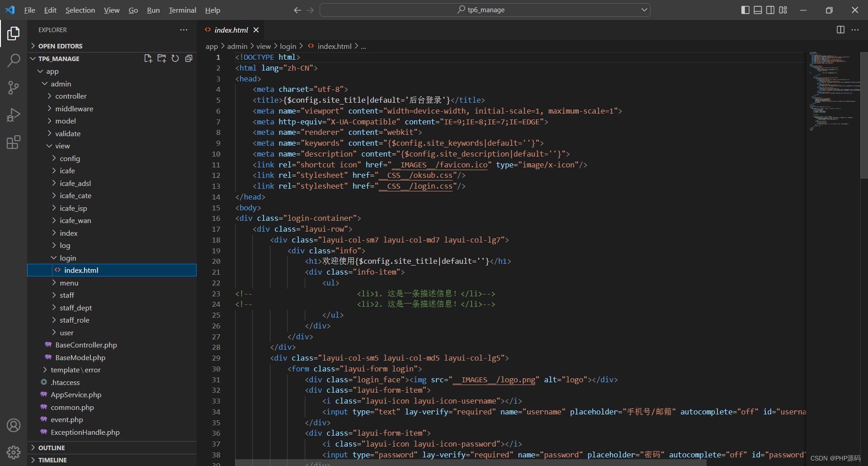This screenshot has height=466, width=868.
Task: Open the Accounts menu icon
Action: coord(14,425)
